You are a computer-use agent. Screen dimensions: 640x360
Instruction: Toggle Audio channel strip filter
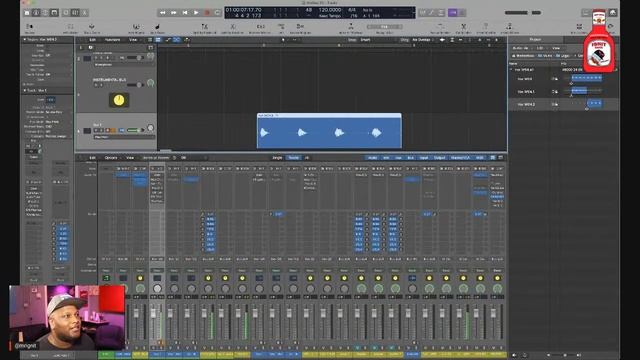click(372, 158)
